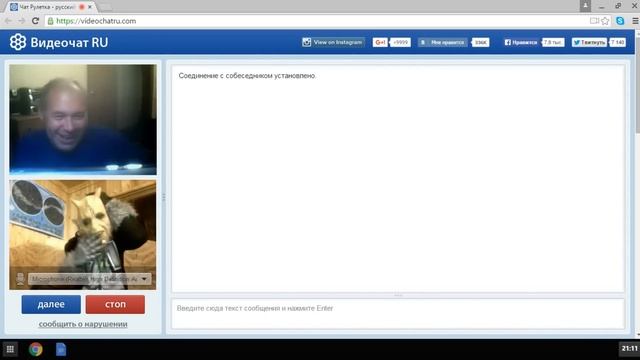Click the browser reload button
Image resolution: width=640 pixels, height=360 pixels.
pos(36,21)
